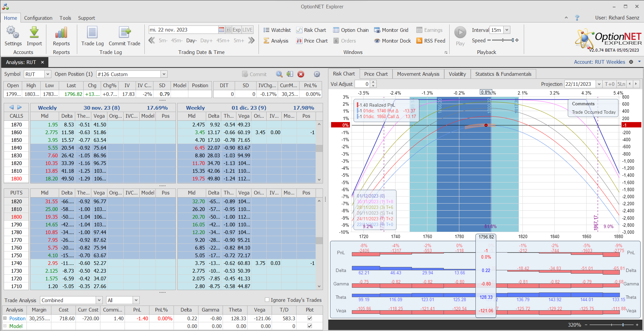The width and height of the screenshot is (644, 331).
Task: Open the Configuration menu tab
Action: (38, 18)
